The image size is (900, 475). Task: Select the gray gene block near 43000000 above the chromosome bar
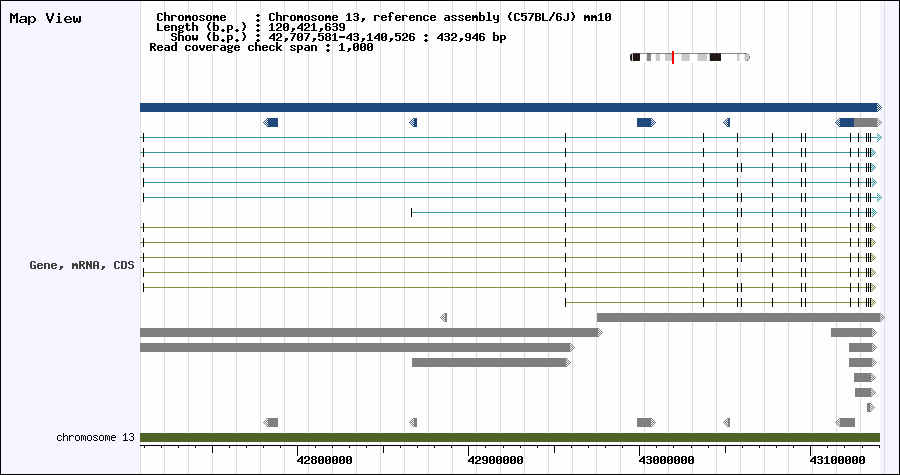click(x=646, y=422)
